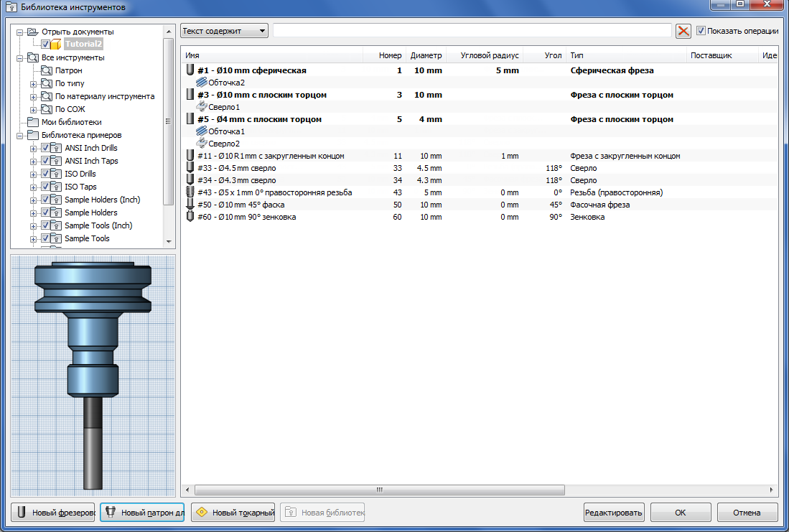Image resolution: width=789 pixels, height=532 pixels.
Task: Sort by the Имя column header
Action: click(272, 55)
